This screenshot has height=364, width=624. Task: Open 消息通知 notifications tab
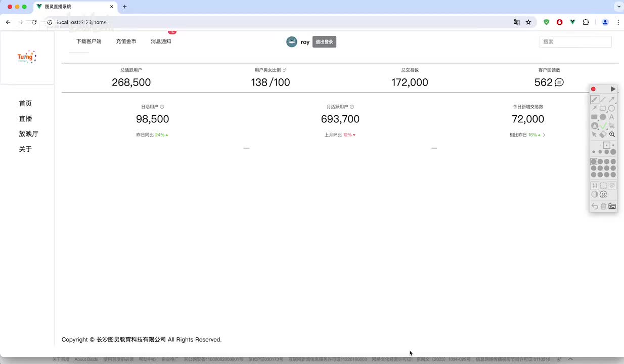click(161, 41)
